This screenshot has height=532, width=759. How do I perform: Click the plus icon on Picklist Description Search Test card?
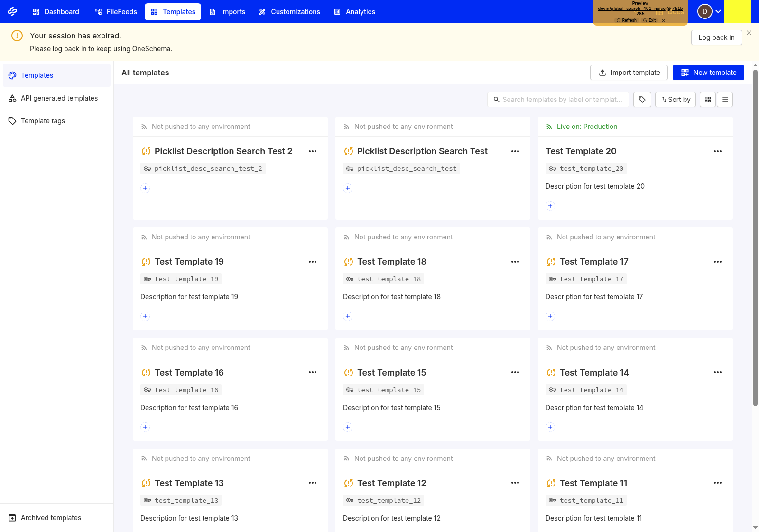click(348, 188)
